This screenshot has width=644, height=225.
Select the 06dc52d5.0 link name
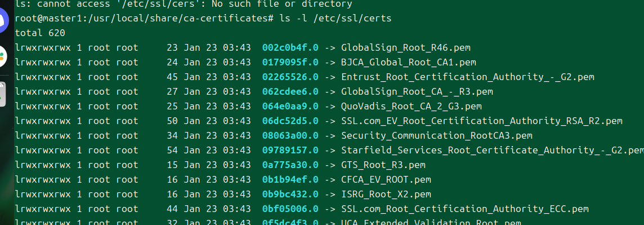pyautogui.click(x=290, y=121)
